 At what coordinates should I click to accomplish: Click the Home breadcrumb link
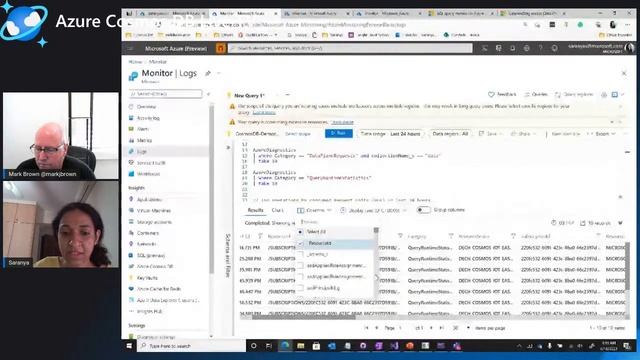[135, 62]
